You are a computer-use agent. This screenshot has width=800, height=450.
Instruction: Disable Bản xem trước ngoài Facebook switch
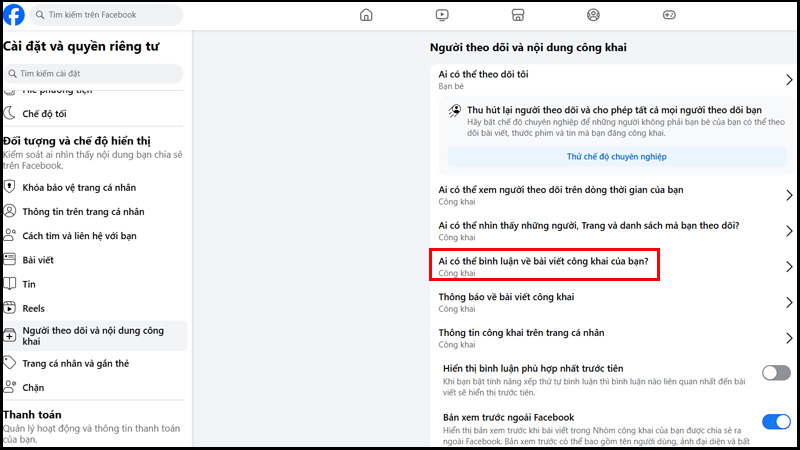pyautogui.click(x=775, y=421)
